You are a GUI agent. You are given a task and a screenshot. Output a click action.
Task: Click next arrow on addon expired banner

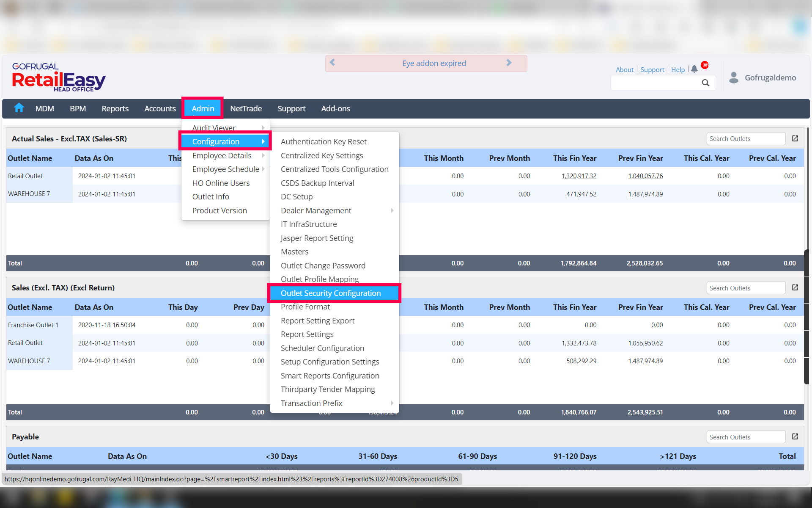tap(509, 63)
